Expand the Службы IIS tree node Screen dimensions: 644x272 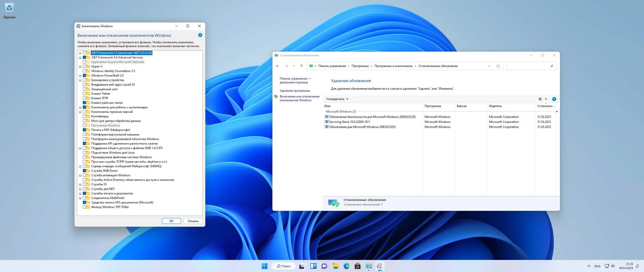tap(80, 185)
